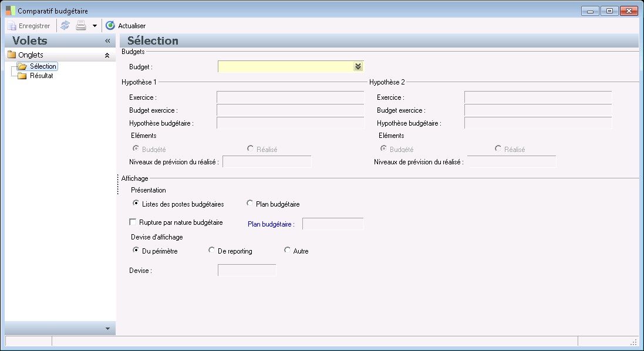Select Du périmètre currency radio

point(136,249)
